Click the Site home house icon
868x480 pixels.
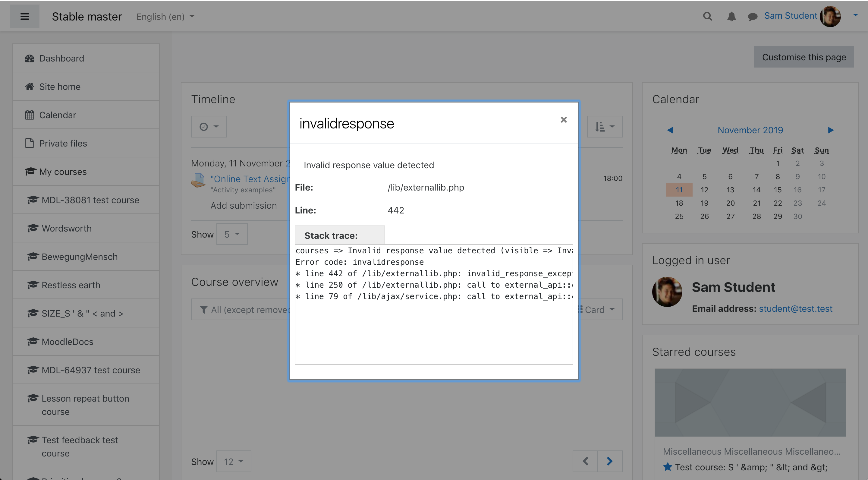pos(30,86)
